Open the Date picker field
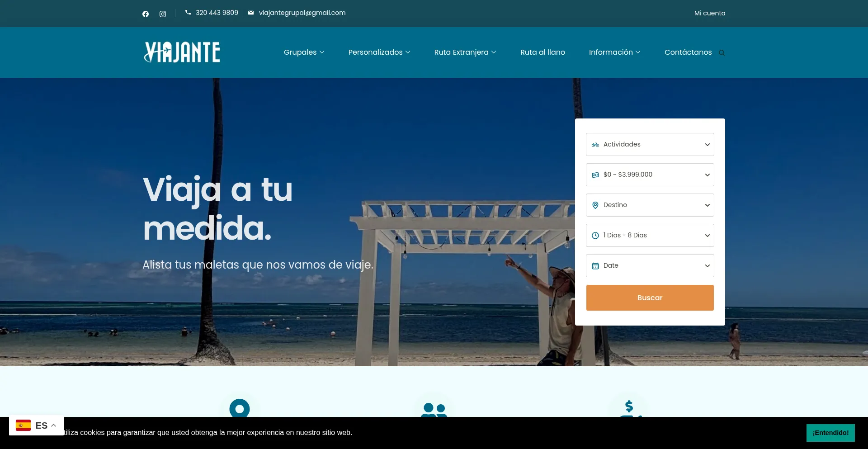This screenshot has height=449, width=868. (650, 265)
